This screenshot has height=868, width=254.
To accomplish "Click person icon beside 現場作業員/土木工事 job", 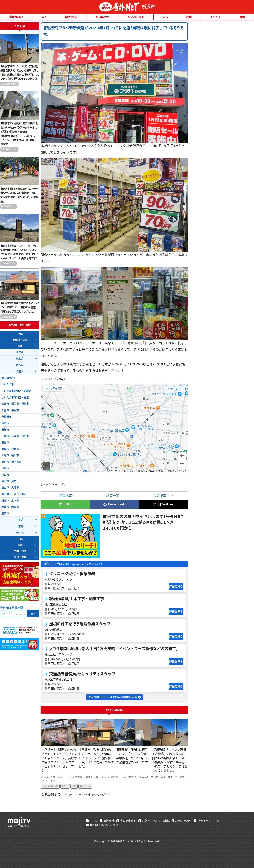I will (46, 599).
